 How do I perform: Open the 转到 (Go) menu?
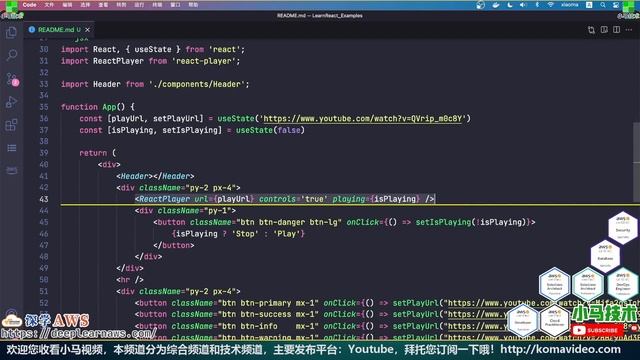click(x=121, y=5)
